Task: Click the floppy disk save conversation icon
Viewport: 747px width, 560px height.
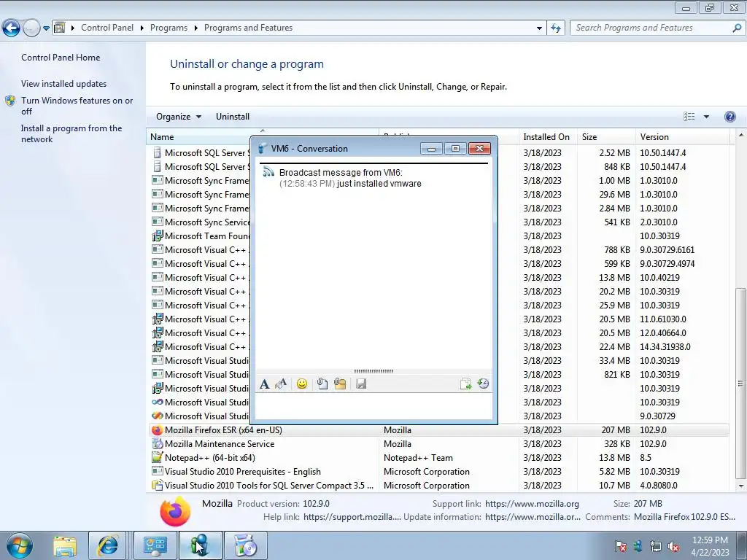Action: click(360, 384)
